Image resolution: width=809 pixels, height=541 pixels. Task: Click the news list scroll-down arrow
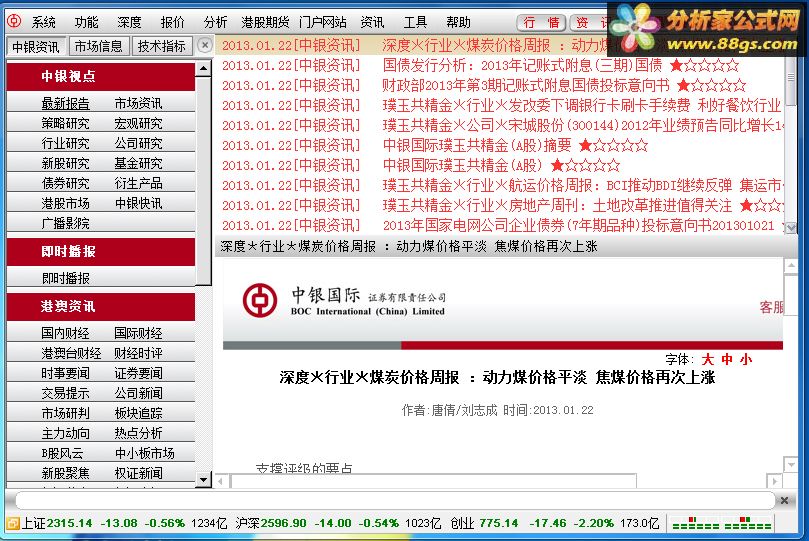tap(790, 227)
